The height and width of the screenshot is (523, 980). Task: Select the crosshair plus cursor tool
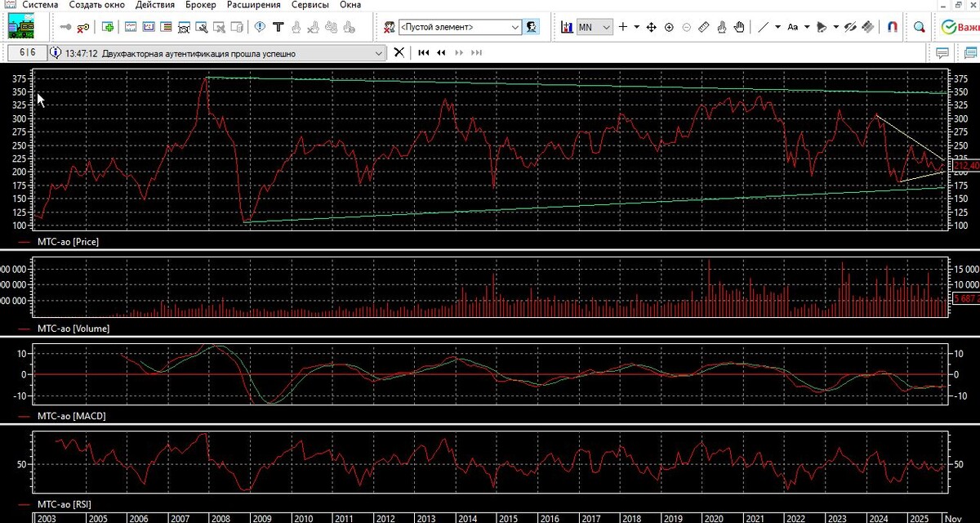coord(622,27)
